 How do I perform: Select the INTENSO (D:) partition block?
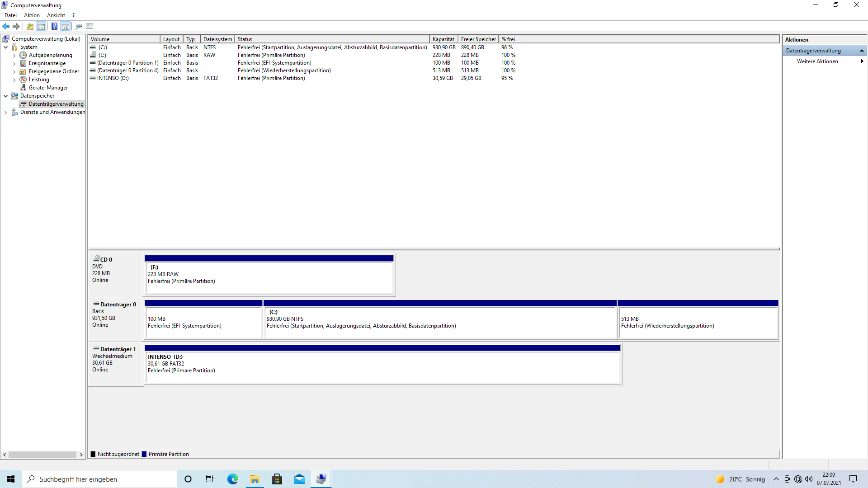(x=382, y=367)
